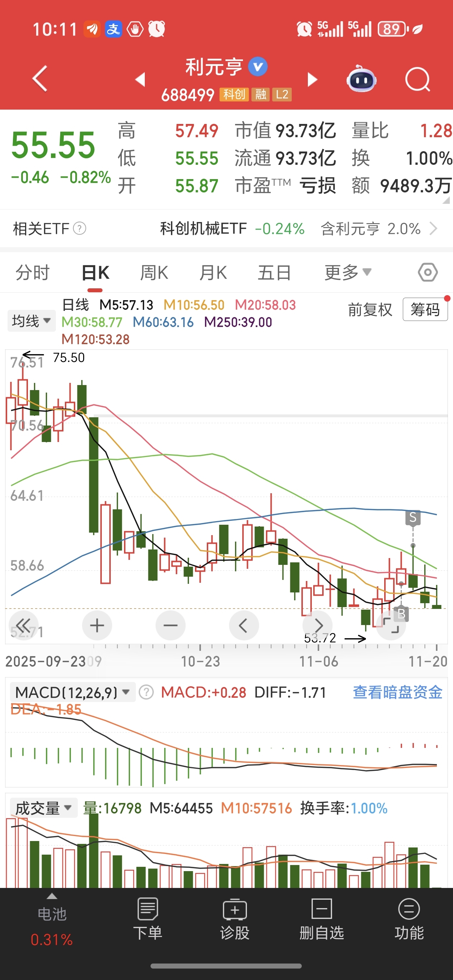The image size is (453, 980).
Task: Tap the 科创 tag
Action: [234, 94]
